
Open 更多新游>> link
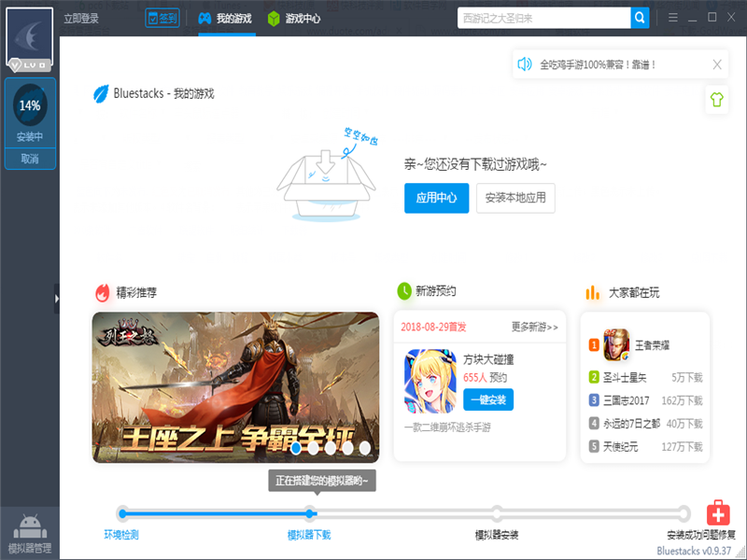pyautogui.click(x=534, y=327)
